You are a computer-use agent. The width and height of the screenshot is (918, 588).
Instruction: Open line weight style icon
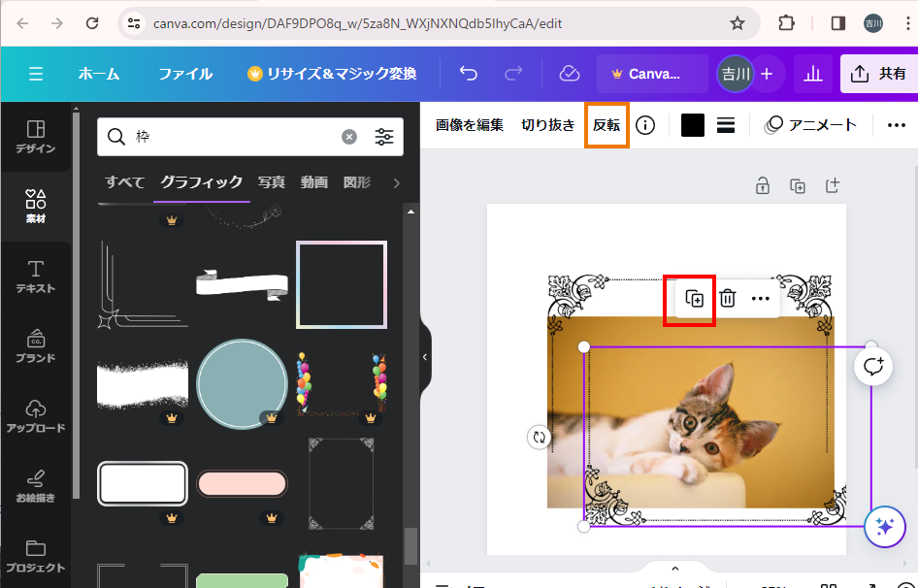pos(725,125)
